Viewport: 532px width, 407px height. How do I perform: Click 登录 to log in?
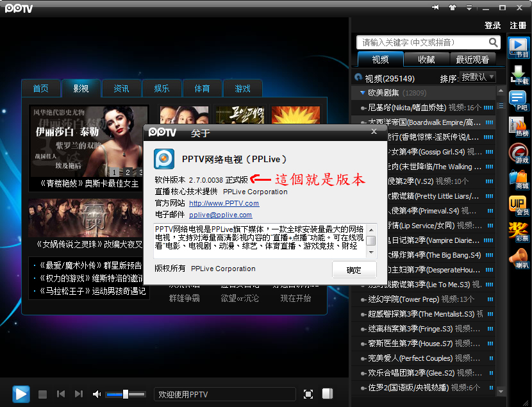point(493,26)
